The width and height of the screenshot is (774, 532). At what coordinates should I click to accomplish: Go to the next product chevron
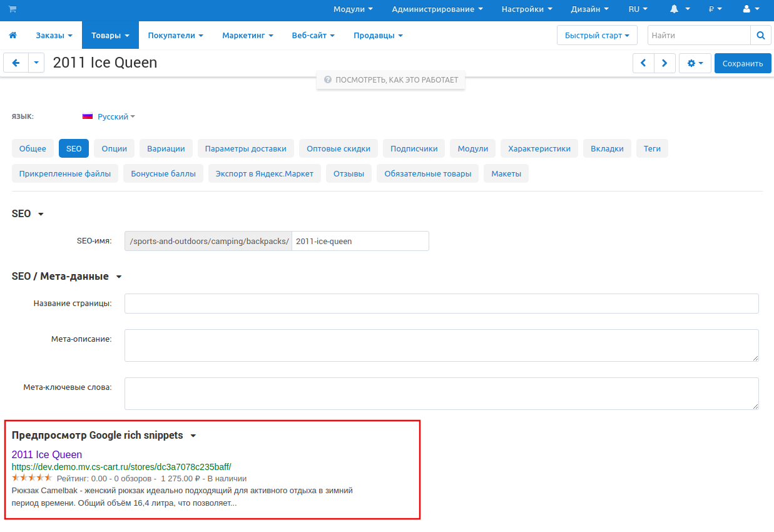tap(665, 63)
